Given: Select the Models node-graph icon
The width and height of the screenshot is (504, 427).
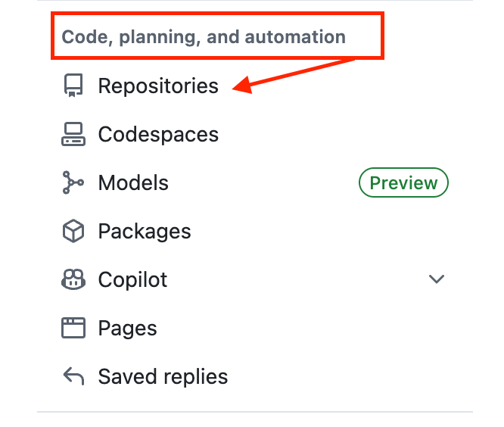Looking at the screenshot, I should [x=73, y=183].
